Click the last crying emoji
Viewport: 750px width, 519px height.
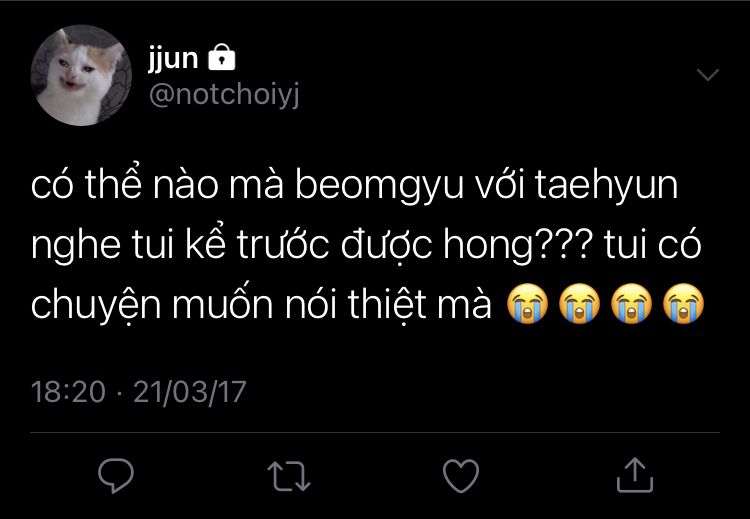point(684,303)
